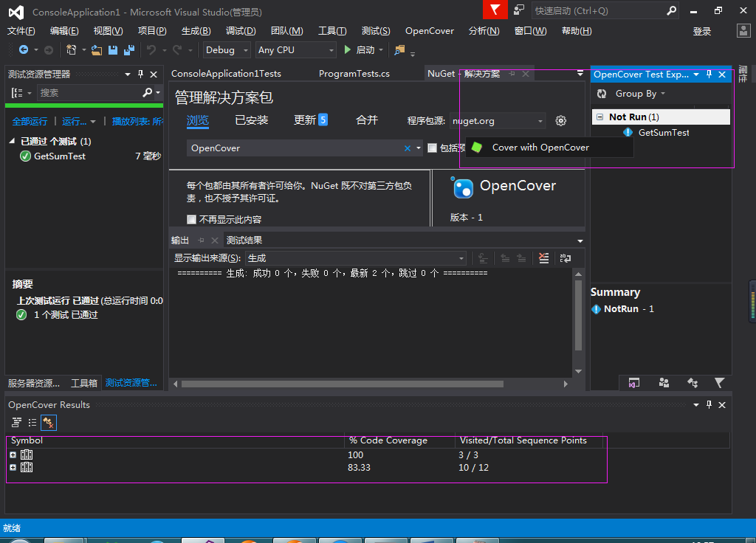Screen dimensions: 756x543
Task: Click the 播放列表 link
Action: 137,122
